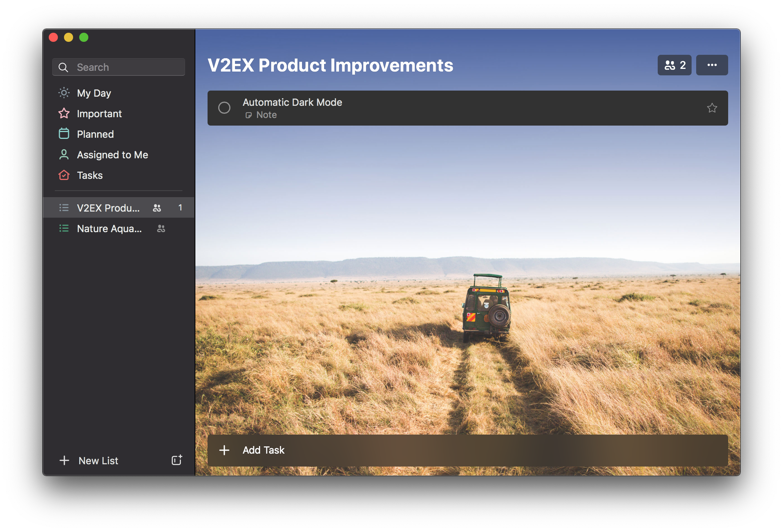Click shared people icon on Nature Aqua list
This screenshot has height=532, width=783.
[161, 228]
